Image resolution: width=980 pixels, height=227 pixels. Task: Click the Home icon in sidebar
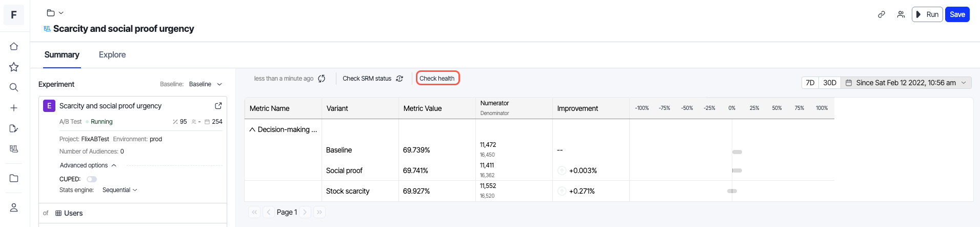tap(14, 46)
